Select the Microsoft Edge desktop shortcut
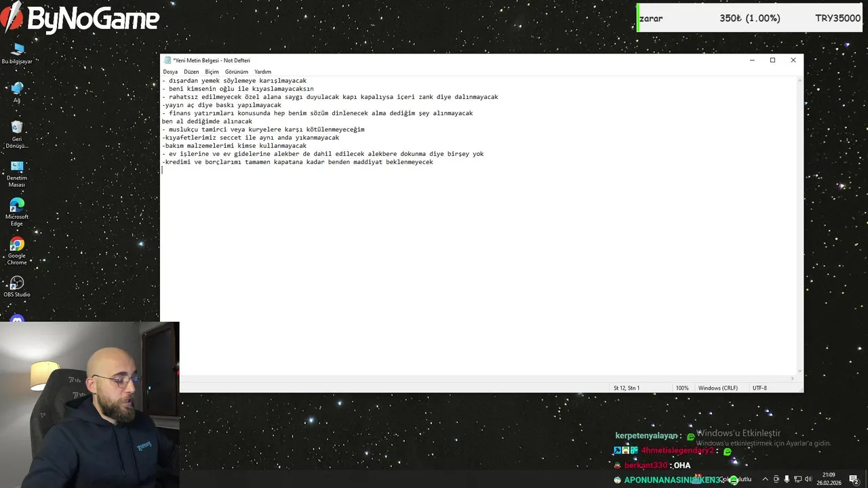The image size is (868, 488). tap(17, 212)
